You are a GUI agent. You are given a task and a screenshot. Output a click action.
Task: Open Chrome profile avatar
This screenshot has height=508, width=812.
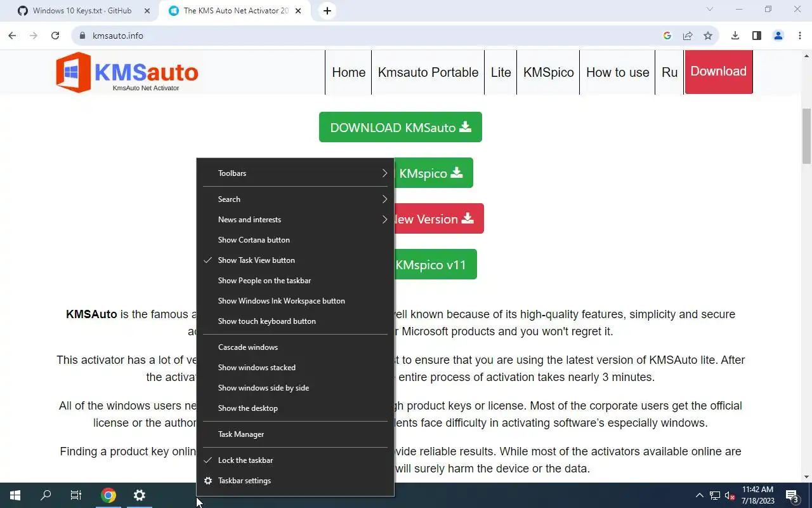[778, 36]
